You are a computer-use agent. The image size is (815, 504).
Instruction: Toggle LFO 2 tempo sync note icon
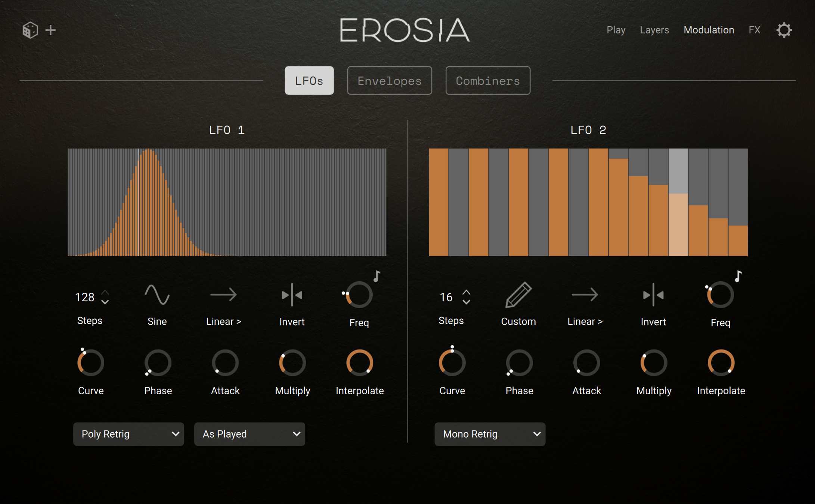point(738,276)
